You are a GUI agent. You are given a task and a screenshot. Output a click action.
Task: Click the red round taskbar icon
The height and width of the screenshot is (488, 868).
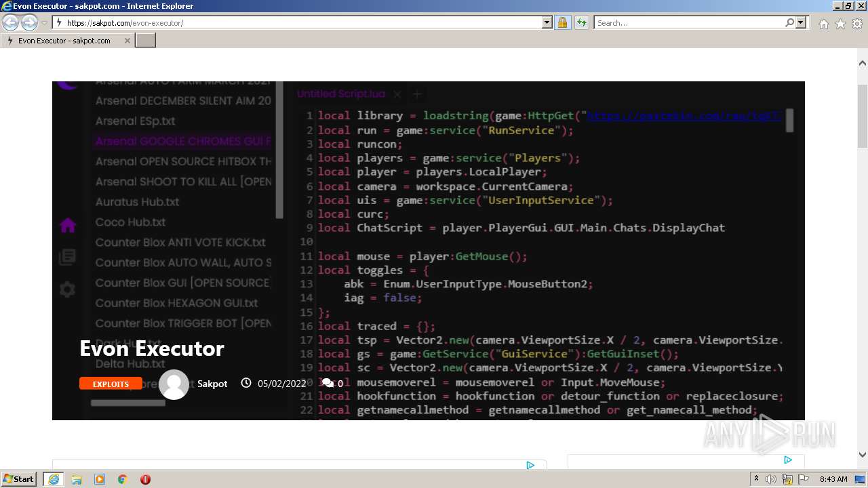[145, 479]
